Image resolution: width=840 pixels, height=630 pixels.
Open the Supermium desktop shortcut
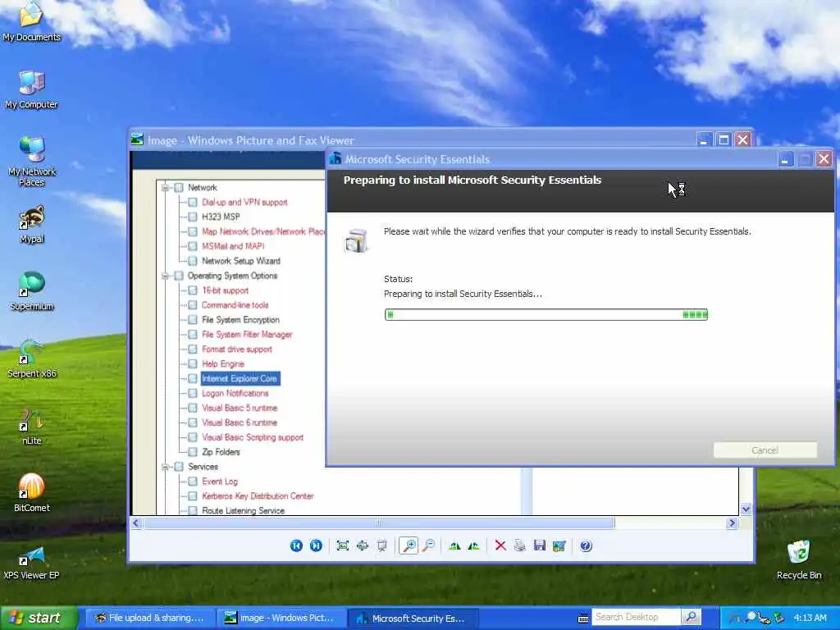(32, 292)
